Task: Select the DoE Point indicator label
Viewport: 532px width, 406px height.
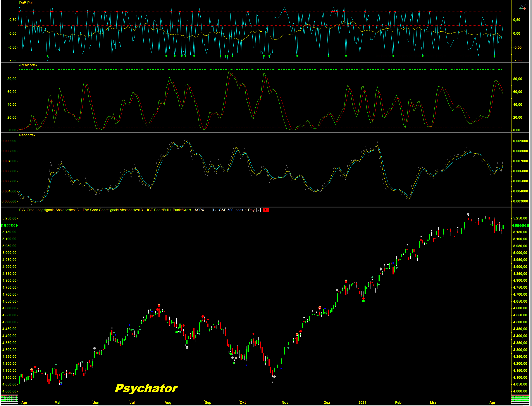Action: click(27, 3)
